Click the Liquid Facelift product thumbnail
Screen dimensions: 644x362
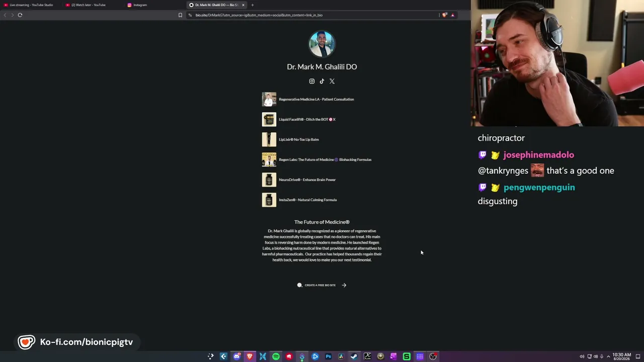point(269,119)
